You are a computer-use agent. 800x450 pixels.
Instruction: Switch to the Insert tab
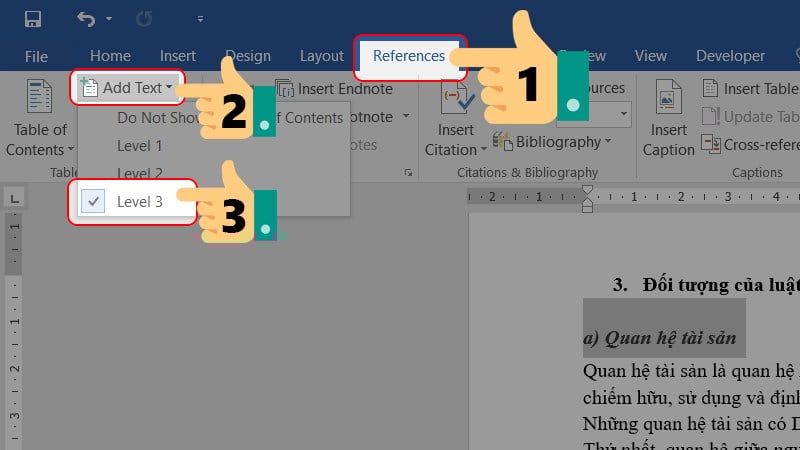[178, 56]
